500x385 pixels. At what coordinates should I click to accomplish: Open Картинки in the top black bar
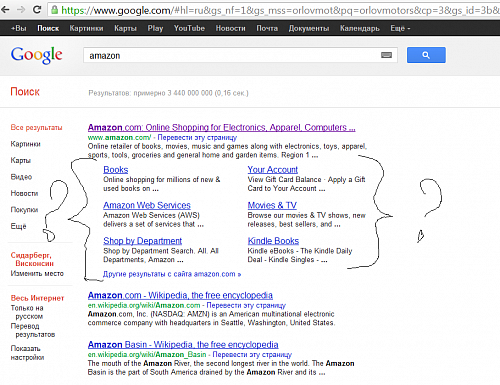tap(86, 28)
